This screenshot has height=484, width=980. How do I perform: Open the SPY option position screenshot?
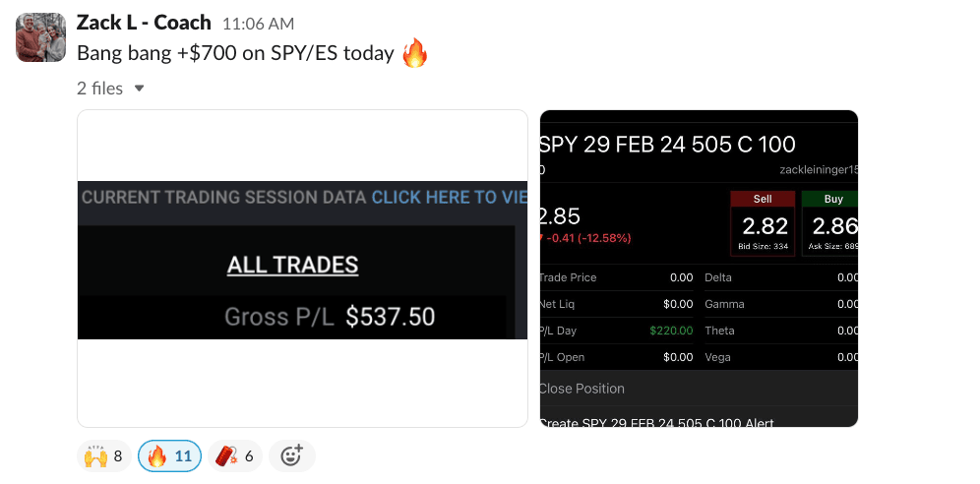pos(699,268)
